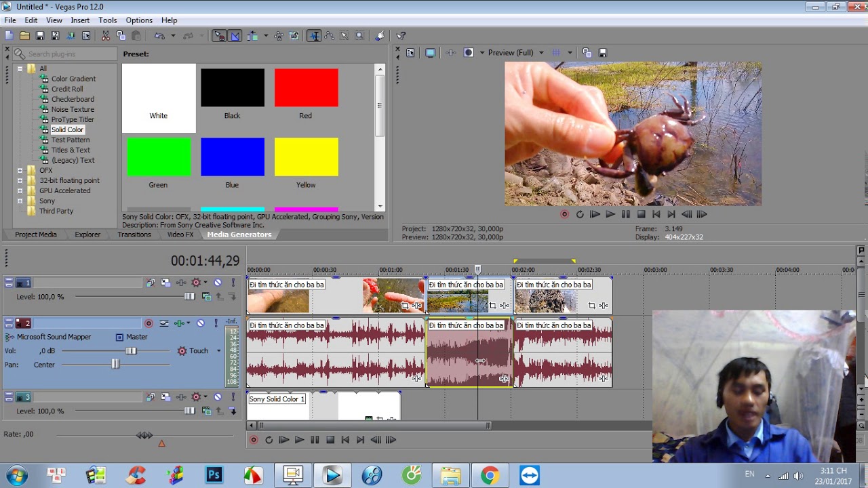Pause playback in the video preview
Image resolution: width=868 pixels, height=488 pixels.
coord(625,214)
